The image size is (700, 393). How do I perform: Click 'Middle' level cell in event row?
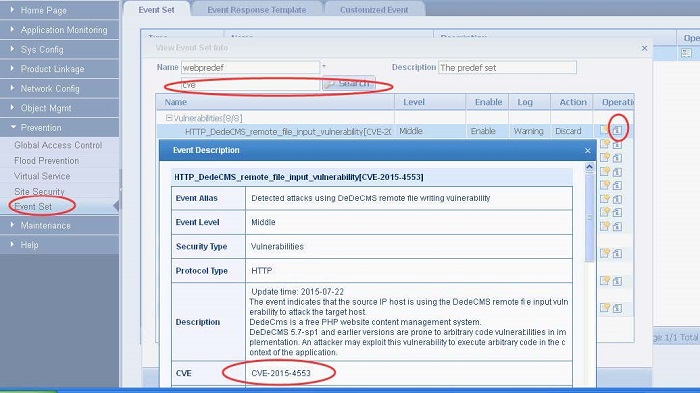[x=411, y=131]
